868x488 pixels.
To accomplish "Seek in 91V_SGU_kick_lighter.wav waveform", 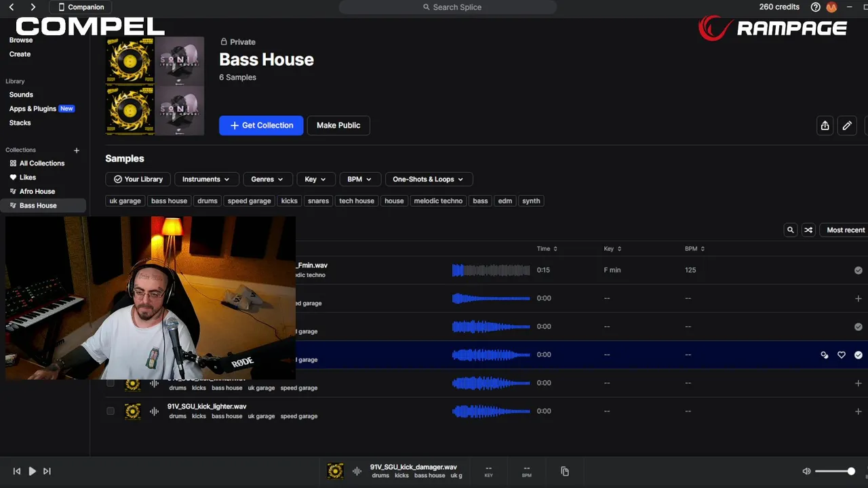I will point(491,411).
